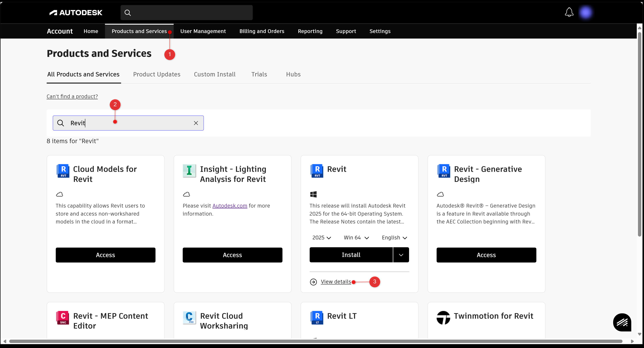Open the Billing and Orders menu
This screenshot has height=348, width=644.
pos(262,31)
